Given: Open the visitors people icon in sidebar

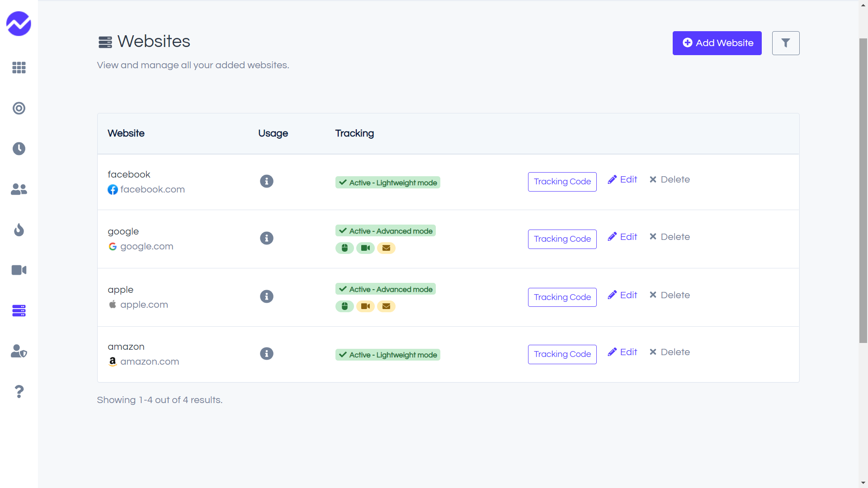Looking at the screenshot, I should click(x=19, y=189).
